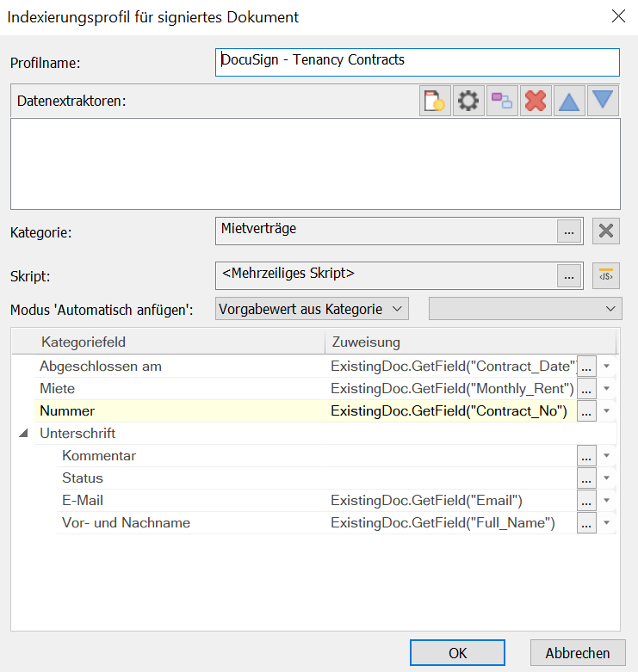Delete extractor with red X icon
This screenshot has height=672, width=638.
[535, 101]
